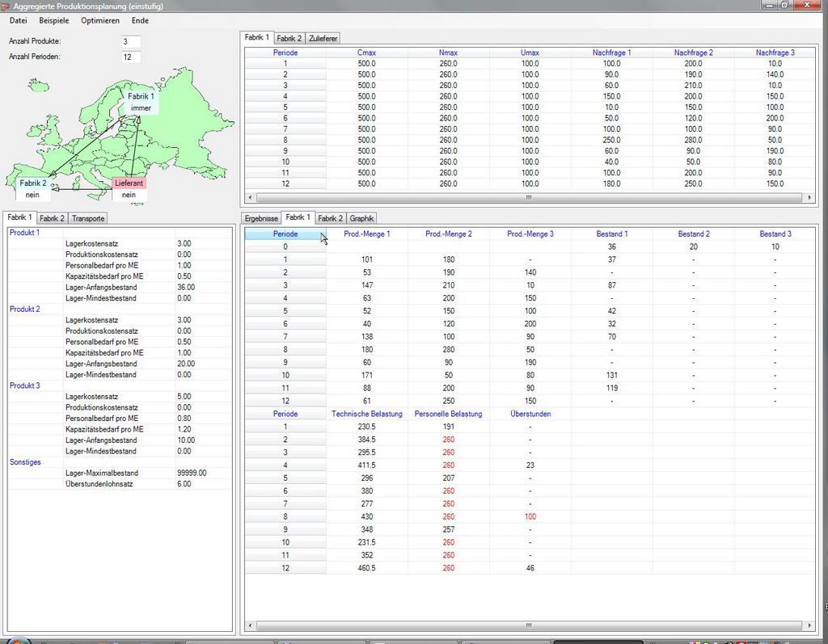Click left arrow of results table scrollbar
Viewport: 828px width, 644px height.
(x=250, y=625)
